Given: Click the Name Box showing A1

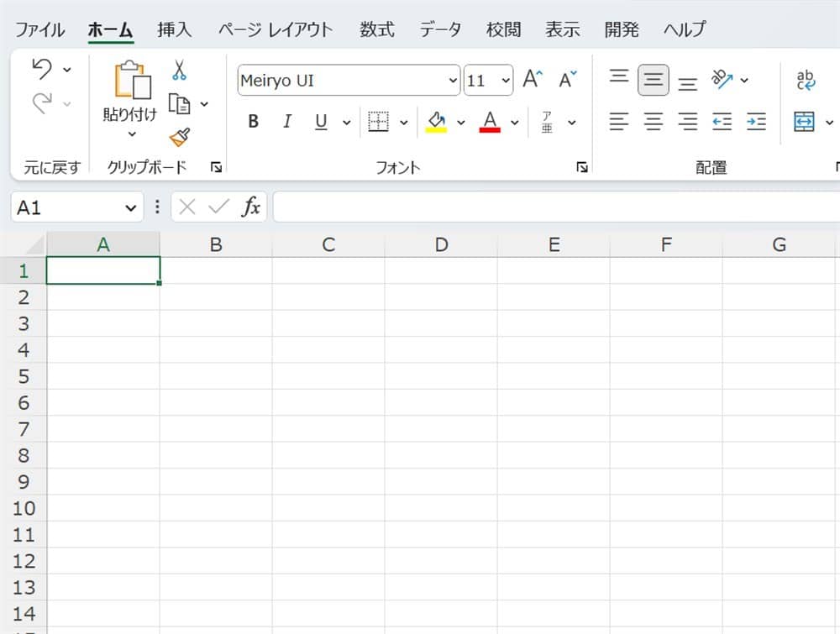Looking at the screenshot, I should pyautogui.click(x=67, y=207).
